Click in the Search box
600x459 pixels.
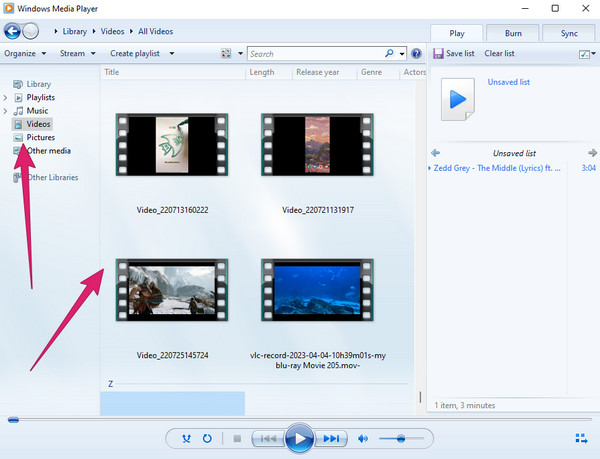316,54
